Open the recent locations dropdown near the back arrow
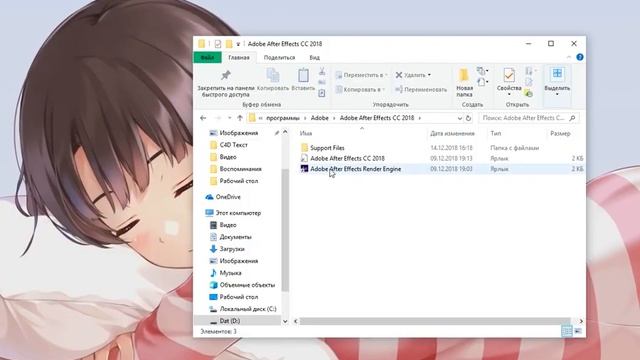Image resolution: width=640 pixels, height=360 pixels. (229, 118)
